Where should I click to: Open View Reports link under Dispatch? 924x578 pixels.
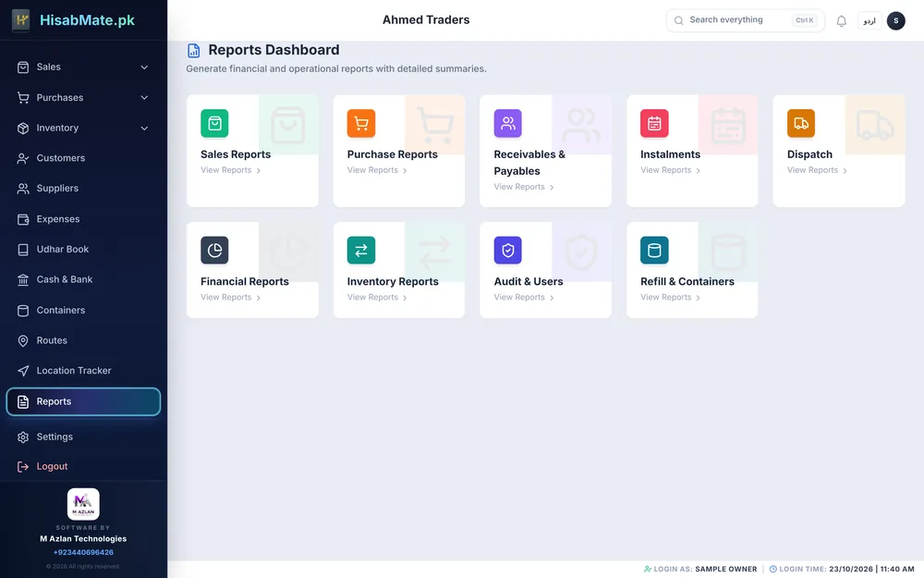point(817,170)
